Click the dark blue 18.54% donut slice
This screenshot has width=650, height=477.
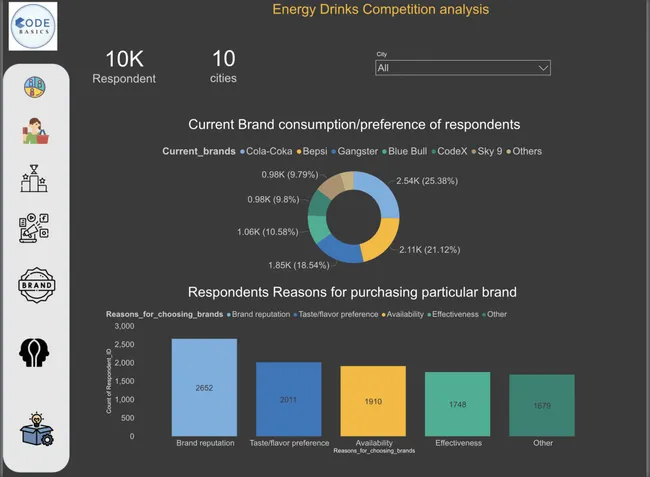[341, 249]
